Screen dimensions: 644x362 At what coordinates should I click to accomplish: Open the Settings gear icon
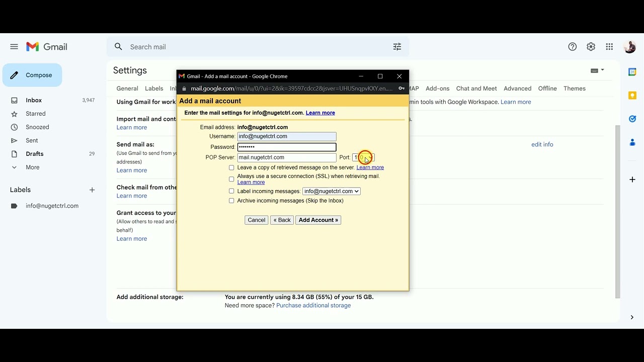[591, 47]
